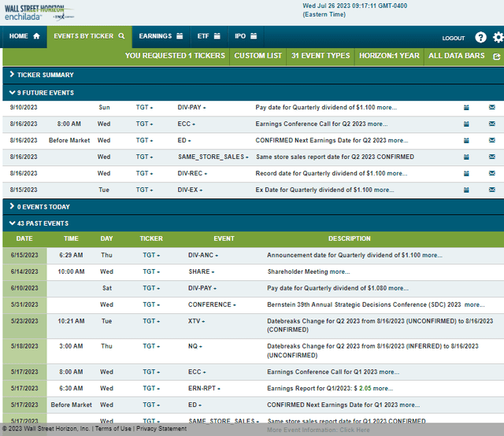Open settings gear icon

click(498, 37)
